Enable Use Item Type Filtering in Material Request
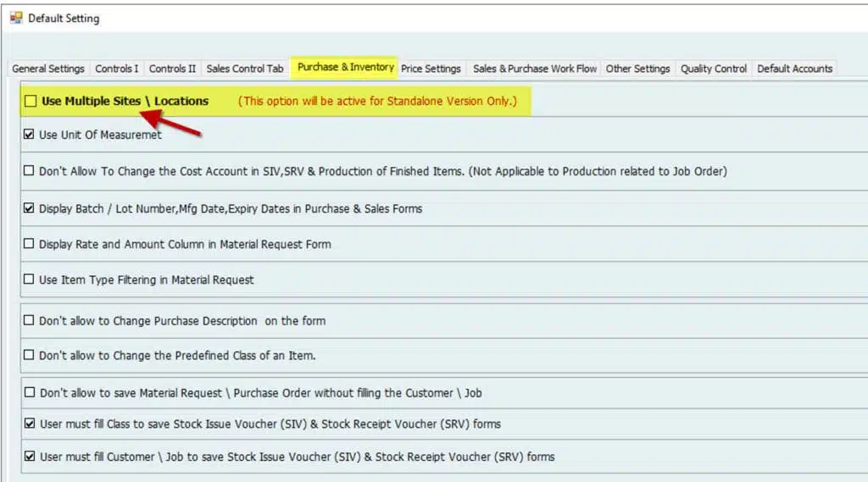This screenshot has width=868, height=482. point(29,280)
